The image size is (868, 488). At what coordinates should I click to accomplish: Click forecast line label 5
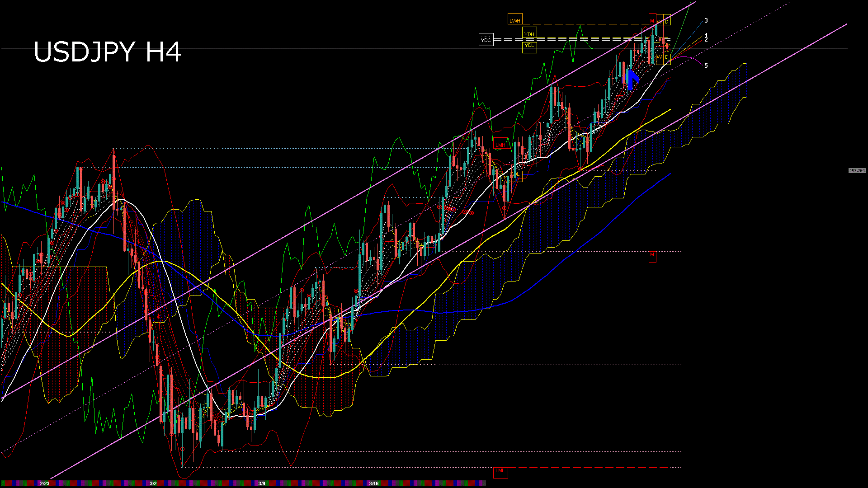(706, 66)
